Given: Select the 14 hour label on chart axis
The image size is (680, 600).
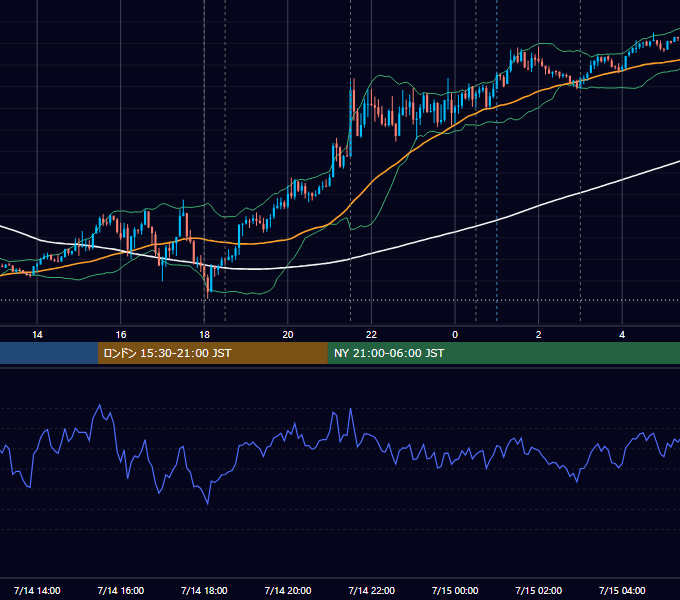Looking at the screenshot, I should click(37, 335).
